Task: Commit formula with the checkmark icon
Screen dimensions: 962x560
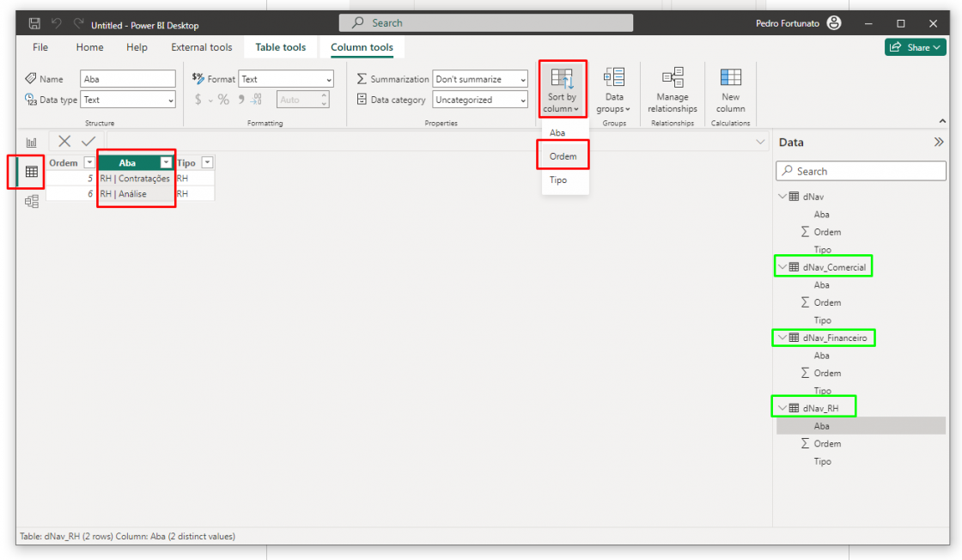Action: tap(88, 142)
